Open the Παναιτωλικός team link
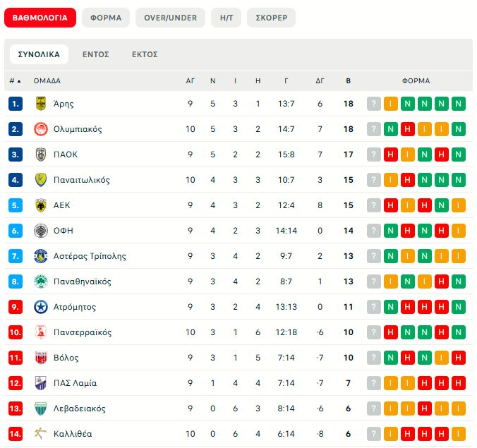This screenshot has height=448, width=477. [x=82, y=180]
